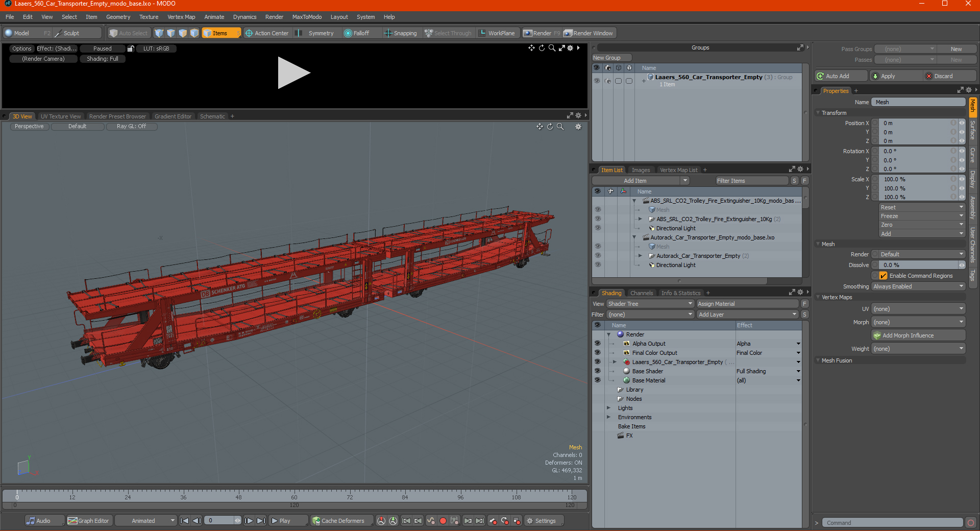The height and width of the screenshot is (531, 980).
Task: Switch to Channels tab
Action: coord(642,293)
